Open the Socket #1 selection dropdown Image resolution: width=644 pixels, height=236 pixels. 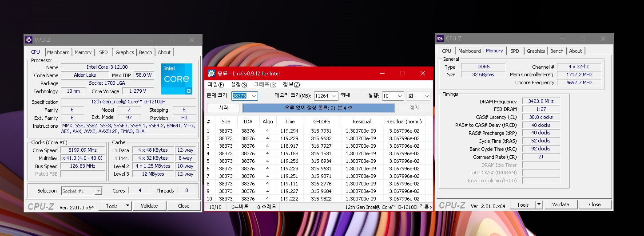tap(82, 191)
